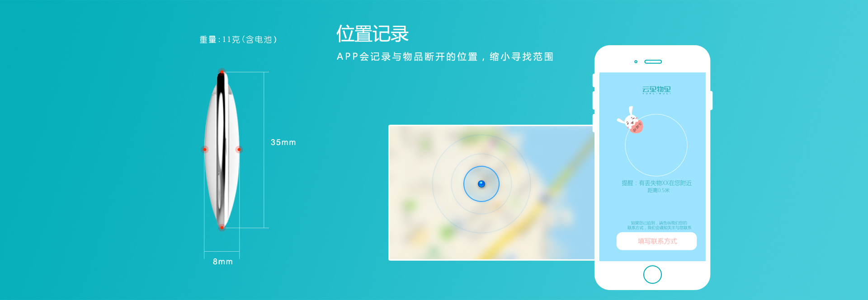Click the tracker device side-view image
This screenshot has height=300, width=868.
click(222, 150)
